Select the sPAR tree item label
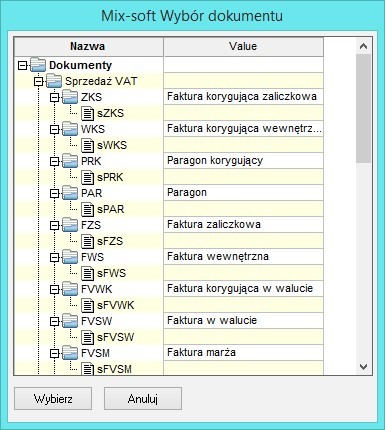385x430 pixels. click(111, 209)
